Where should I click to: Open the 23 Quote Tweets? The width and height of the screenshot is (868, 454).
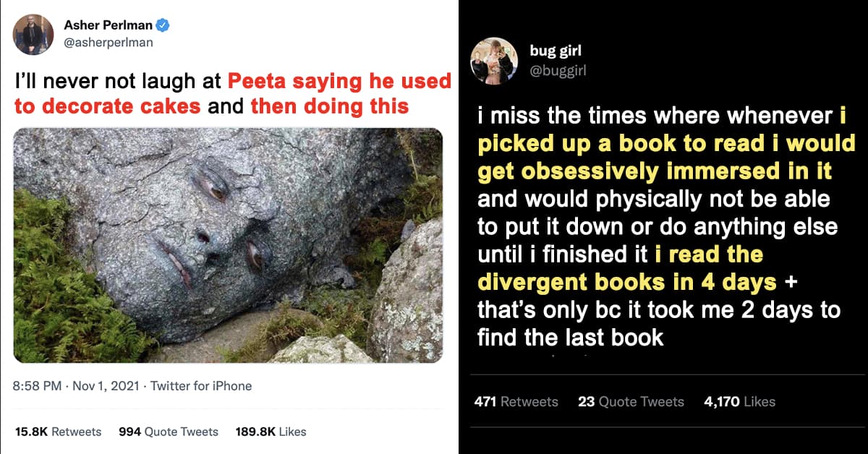coord(631,402)
